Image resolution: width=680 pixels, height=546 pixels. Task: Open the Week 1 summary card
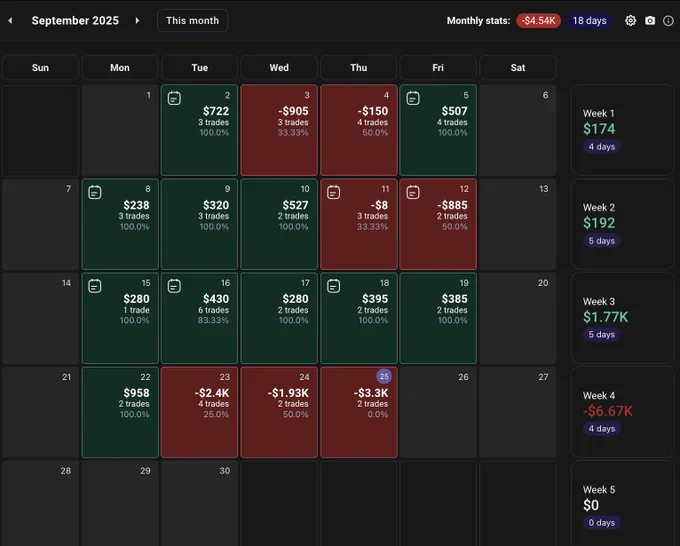point(623,130)
